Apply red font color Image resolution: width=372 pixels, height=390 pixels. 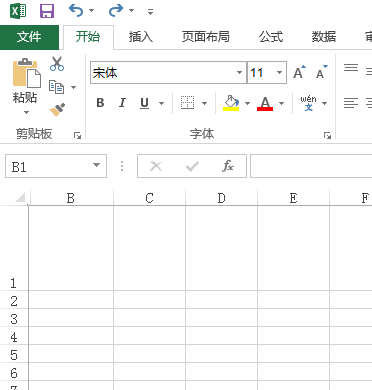pos(265,103)
